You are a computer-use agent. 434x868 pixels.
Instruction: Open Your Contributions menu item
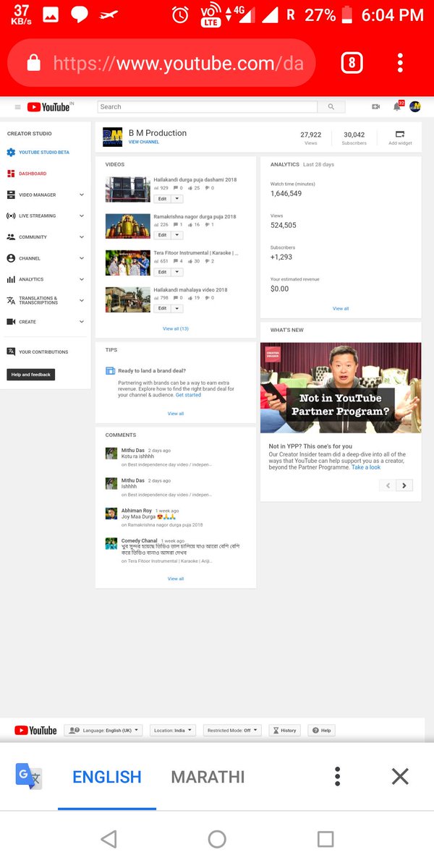pyautogui.click(x=43, y=352)
